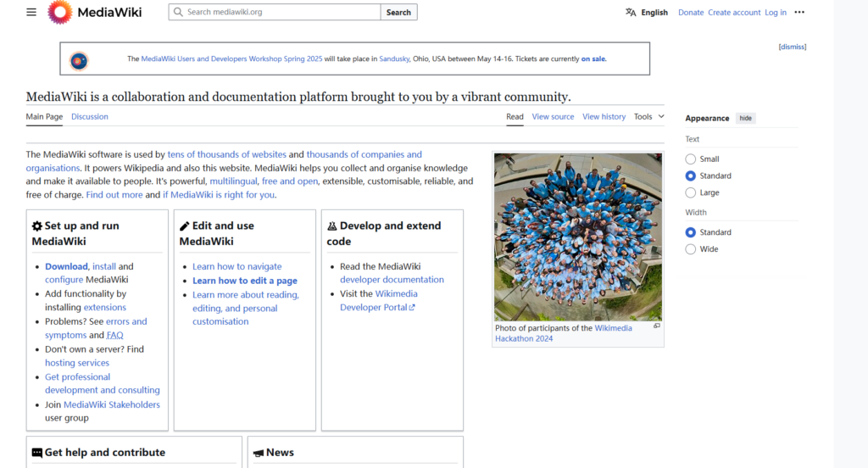Click the Create account link
Screen dimensions: 868x468
tap(734, 13)
